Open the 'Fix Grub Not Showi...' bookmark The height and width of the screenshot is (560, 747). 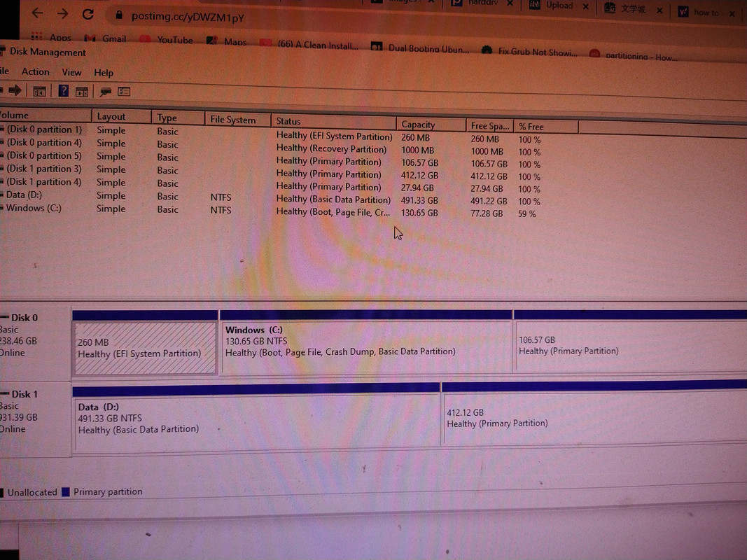click(x=529, y=51)
